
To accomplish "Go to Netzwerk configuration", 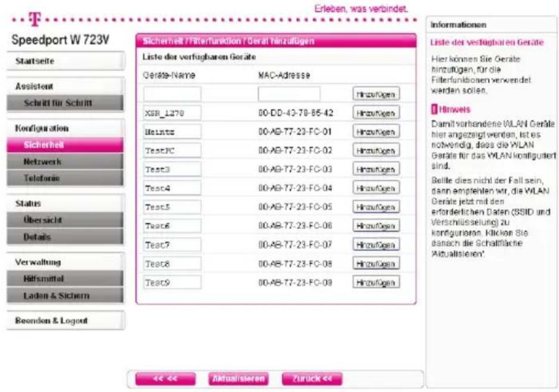I will pyautogui.click(x=66, y=162).
